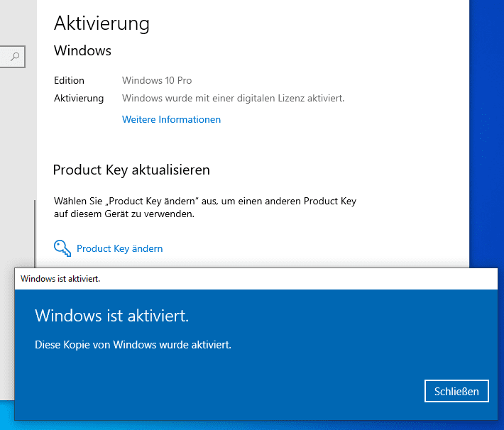
Task: Open the Product Key ändern link
Action: pyautogui.click(x=119, y=248)
